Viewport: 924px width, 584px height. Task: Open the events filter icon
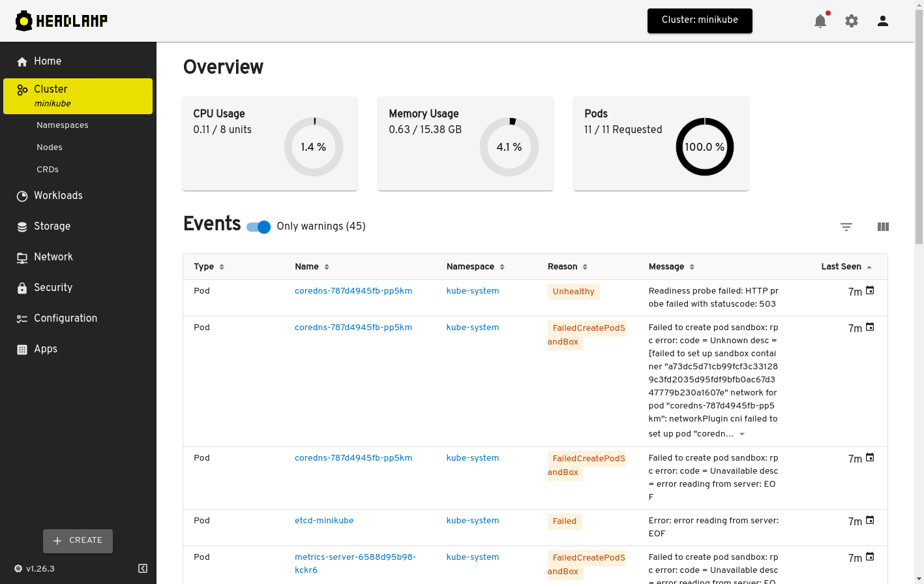pos(846,227)
